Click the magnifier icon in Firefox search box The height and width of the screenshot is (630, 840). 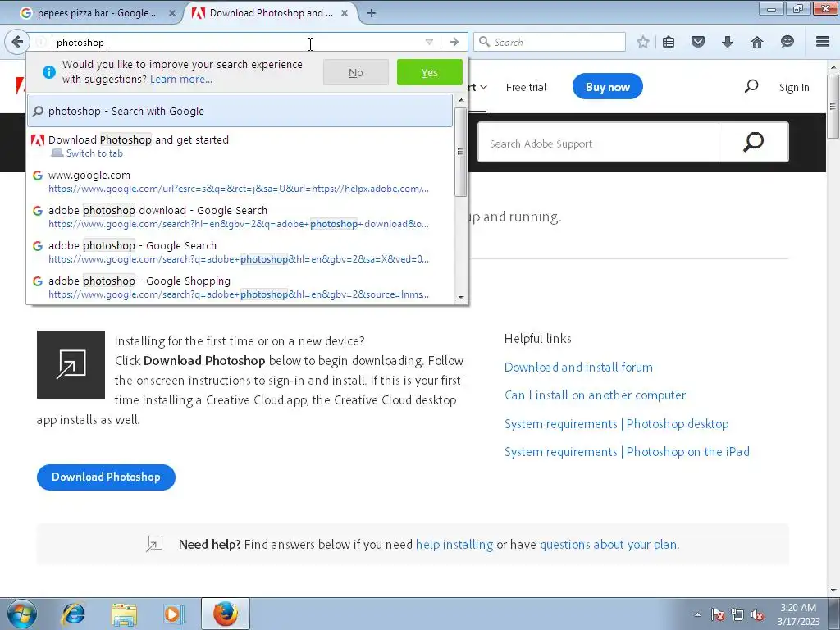click(x=484, y=42)
